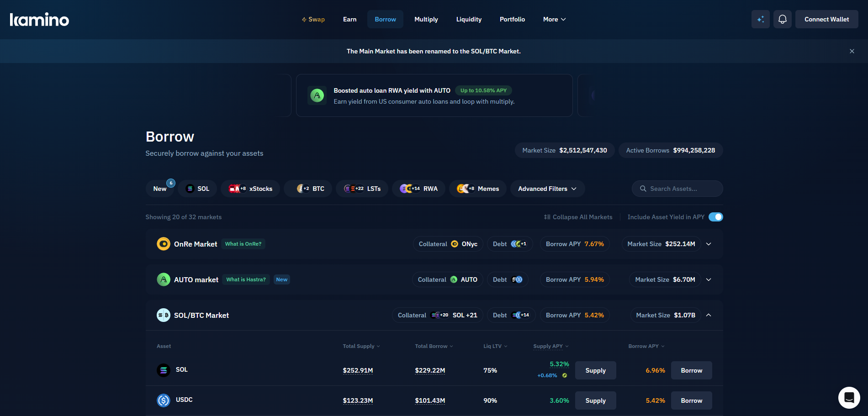Open the More menu dropdown
The height and width of the screenshot is (416, 868).
pyautogui.click(x=554, y=19)
